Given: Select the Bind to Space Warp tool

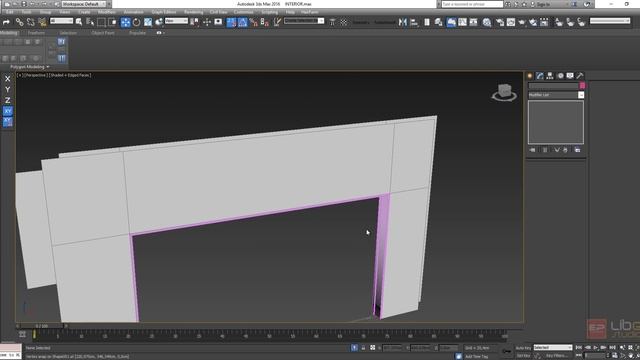Looking at the screenshot, I should pyautogui.click(x=42, y=22).
